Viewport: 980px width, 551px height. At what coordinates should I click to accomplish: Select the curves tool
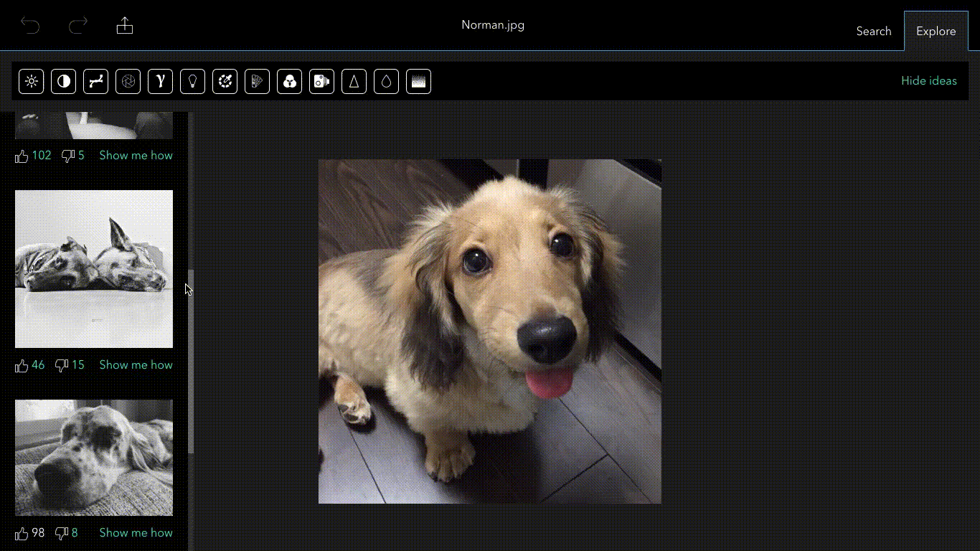coord(95,81)
